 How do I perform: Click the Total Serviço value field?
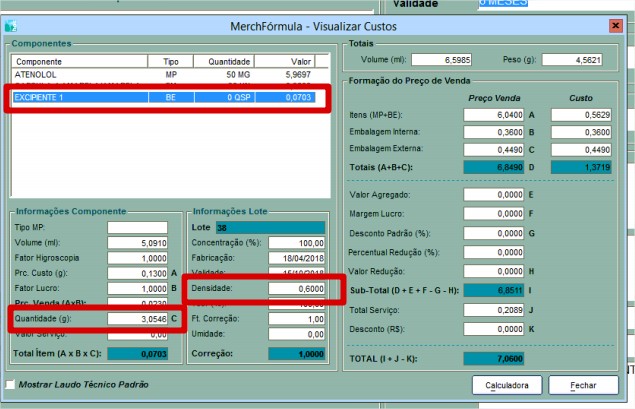[494, 310]
